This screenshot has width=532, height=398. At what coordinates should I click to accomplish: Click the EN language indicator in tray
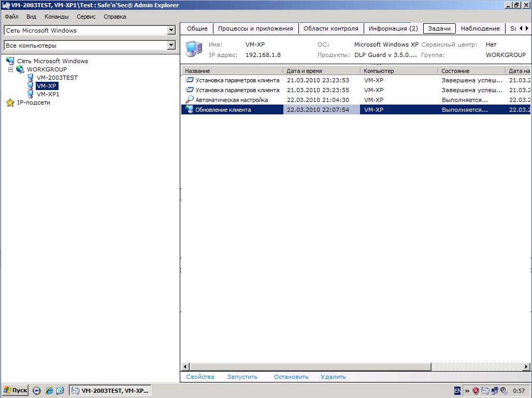pyautogui.click(x=457, y=391)
